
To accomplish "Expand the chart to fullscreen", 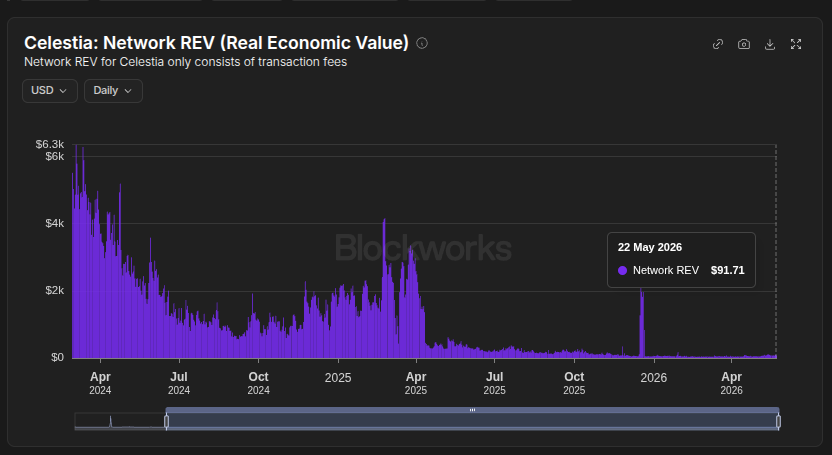I will [x=796, y=44].
